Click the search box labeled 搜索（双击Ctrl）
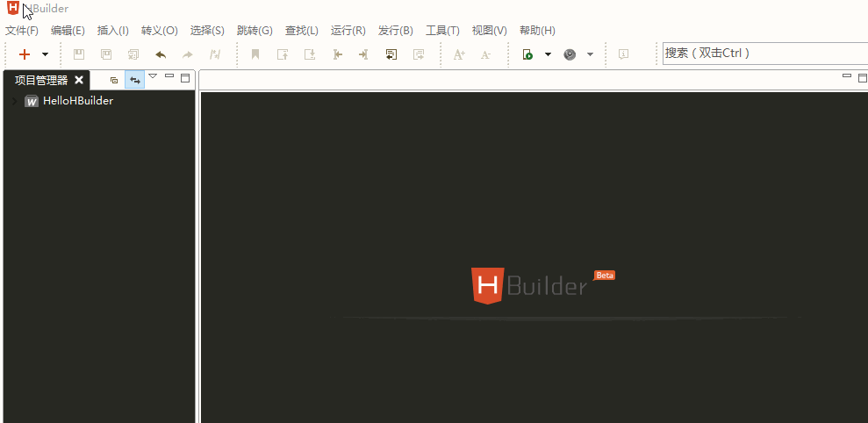Image resolution: width=868 pixels, height=423 pixels. (765, 54)
